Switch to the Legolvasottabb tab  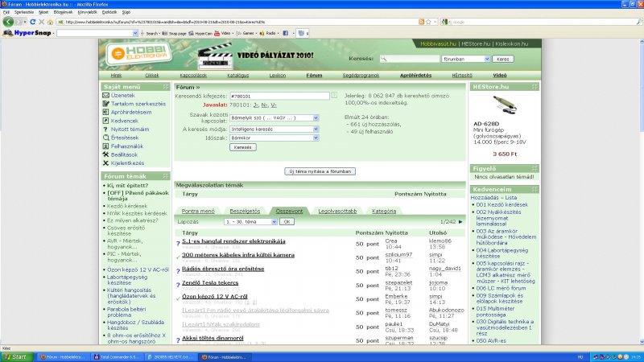pos(337,211)
